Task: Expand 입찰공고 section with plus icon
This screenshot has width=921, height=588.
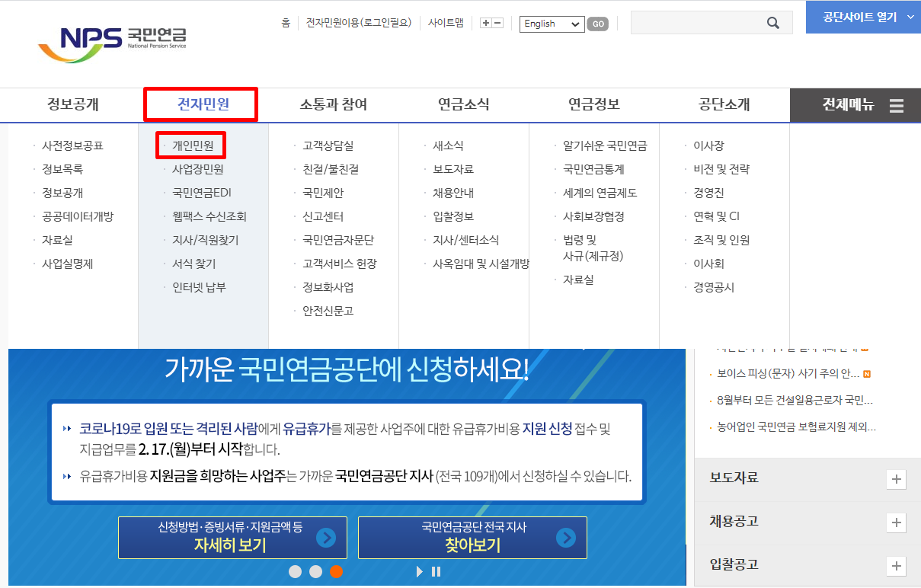Action: point(897,566)
